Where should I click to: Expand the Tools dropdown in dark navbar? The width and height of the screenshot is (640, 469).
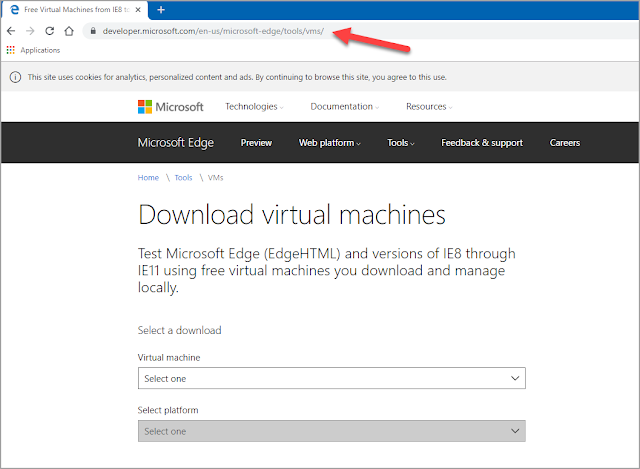pyautogui.click(x=401, y=143)
